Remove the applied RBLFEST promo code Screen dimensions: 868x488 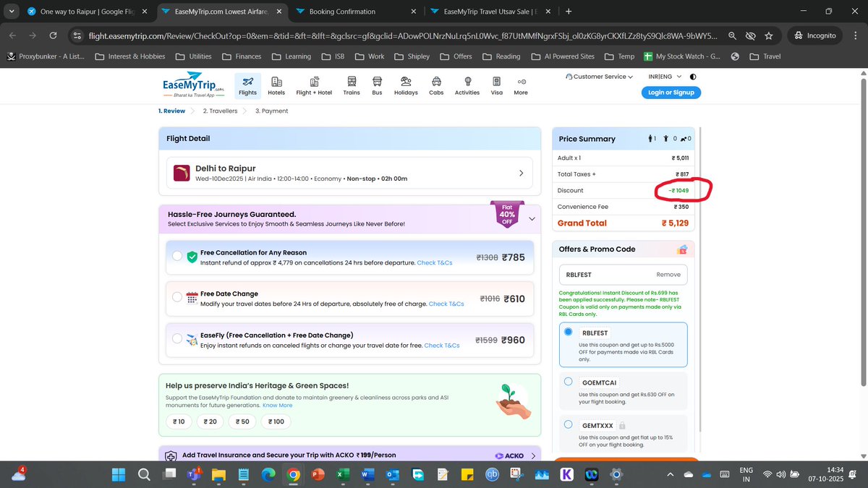(x=668, y=275)
